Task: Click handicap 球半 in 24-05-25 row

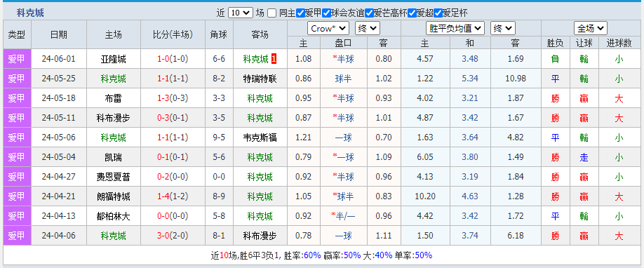Action: click(343, 79)
